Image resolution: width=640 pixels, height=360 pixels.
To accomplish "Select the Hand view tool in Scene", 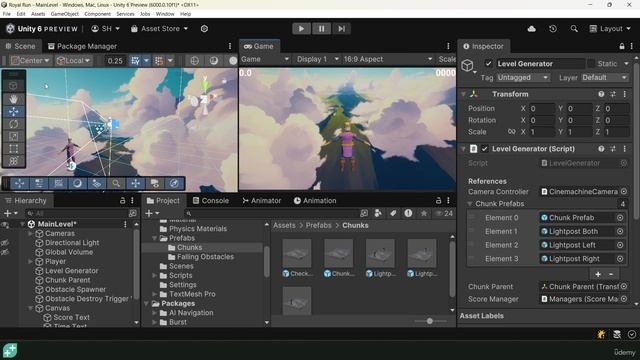I will (13, 99).
